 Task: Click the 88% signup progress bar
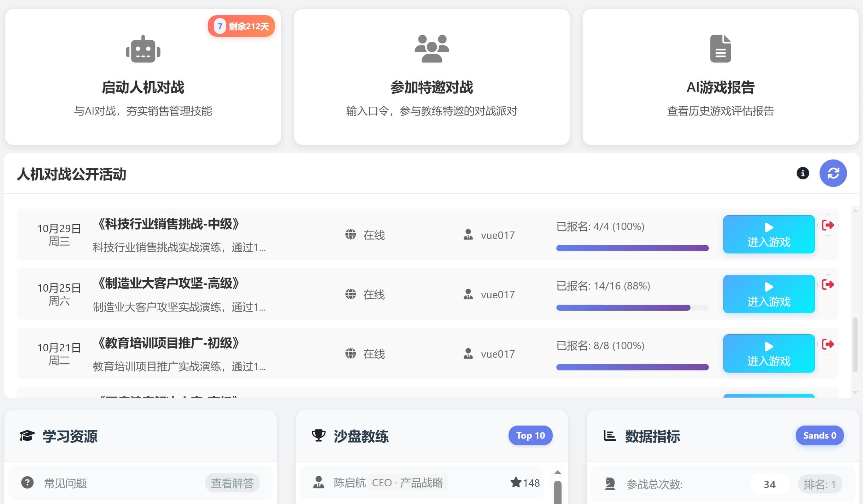[x=632, y=307]
